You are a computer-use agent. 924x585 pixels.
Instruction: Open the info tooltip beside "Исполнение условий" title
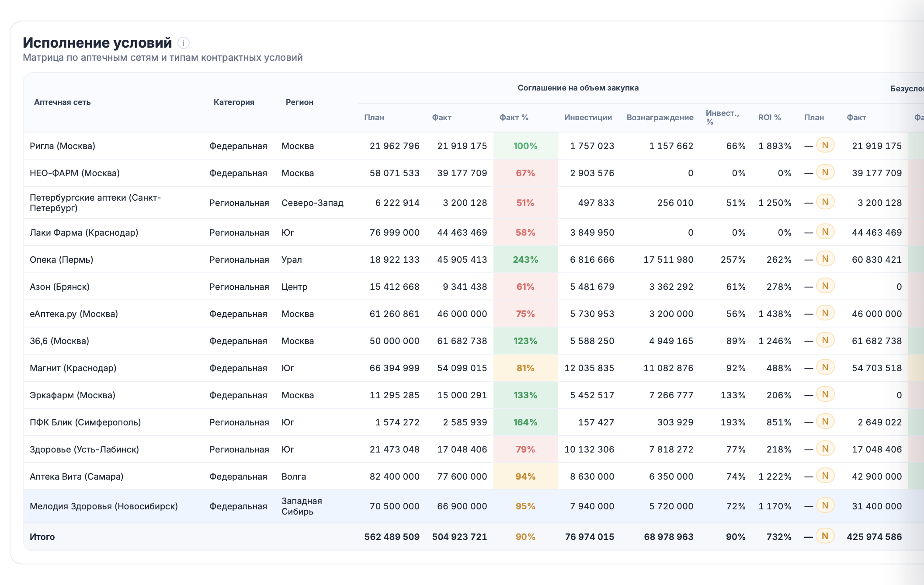(x=184, y=44)
